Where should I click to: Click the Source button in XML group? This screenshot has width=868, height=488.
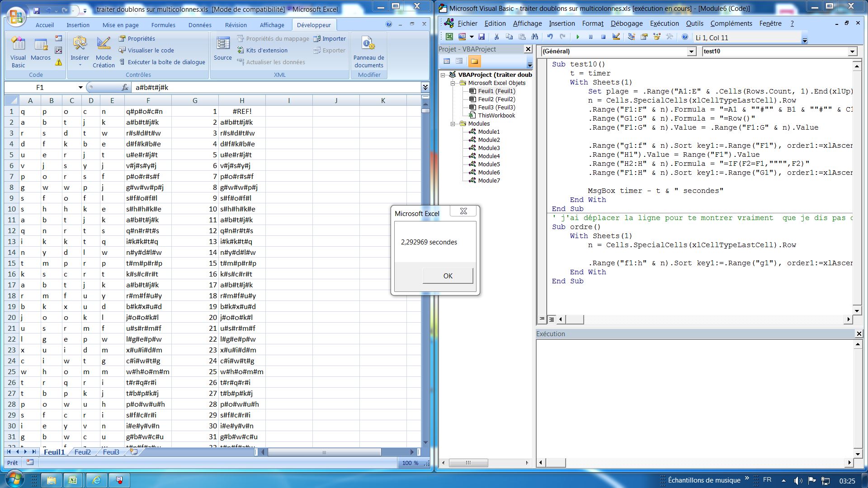coord(223,49)
